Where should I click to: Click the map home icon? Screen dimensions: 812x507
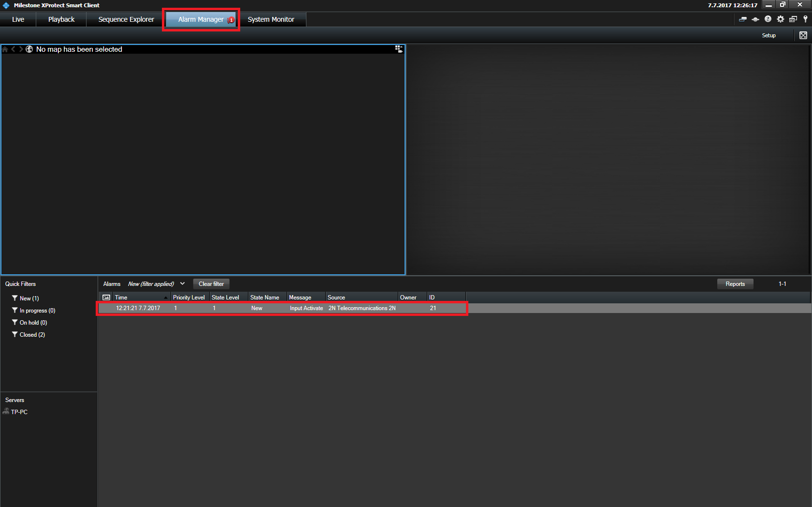point(5,49)
